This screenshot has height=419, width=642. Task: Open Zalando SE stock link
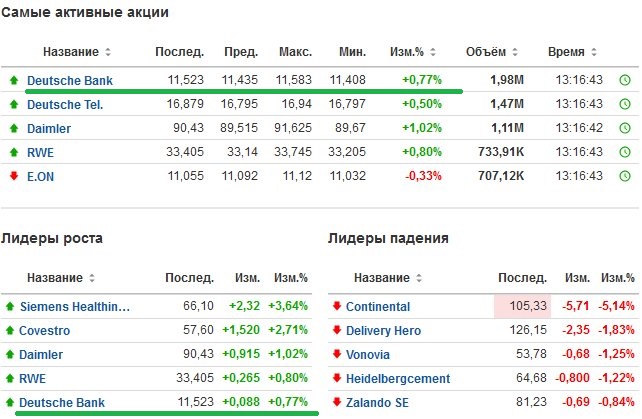click(377, 403)
